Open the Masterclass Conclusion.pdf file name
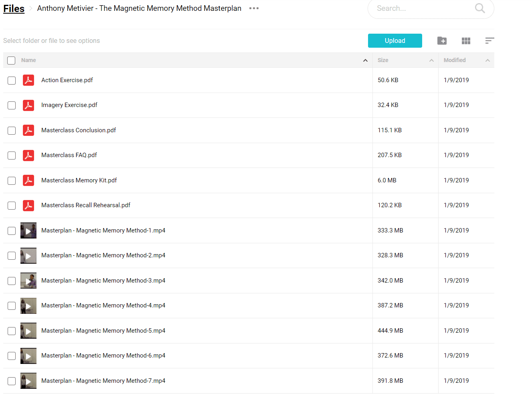The width and height of the screenshot is (532, 394). click(x=79, y=130)
